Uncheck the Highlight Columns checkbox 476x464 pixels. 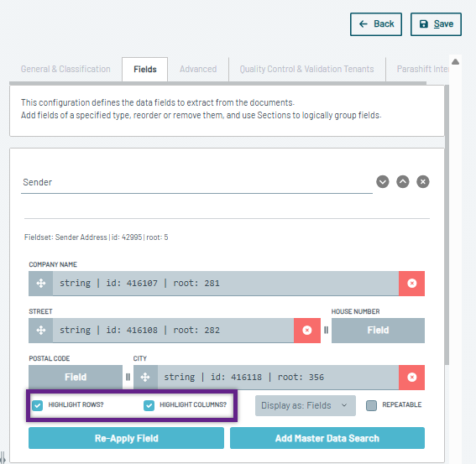(149, 405)
